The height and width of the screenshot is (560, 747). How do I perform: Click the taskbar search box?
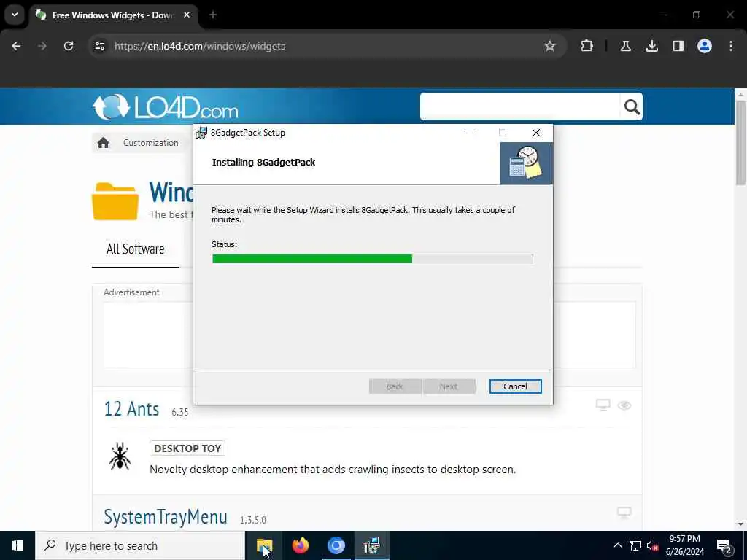coord(140,545)
